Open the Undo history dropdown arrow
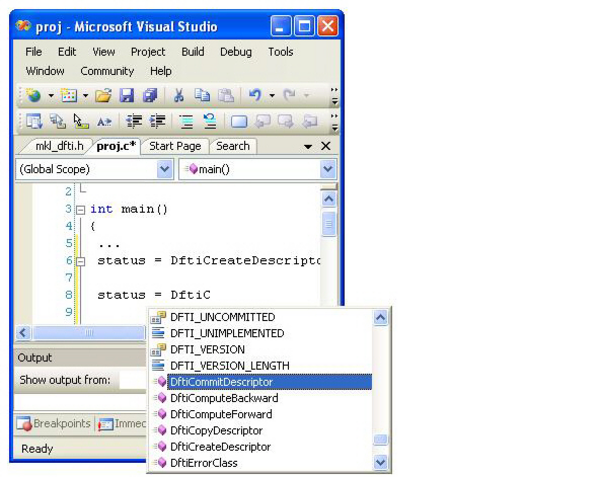Image resolution: width=600 pixels, height=477 pixels. pyautogui.click(x=272, y=95)
